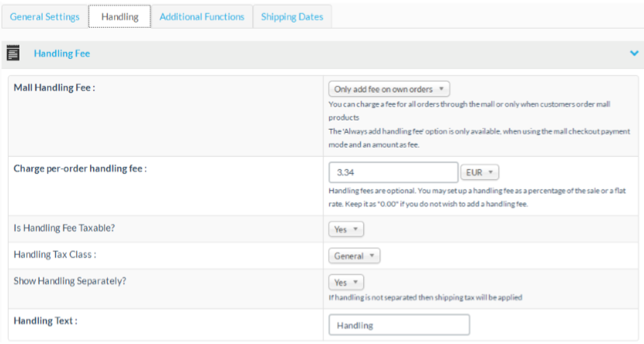Collapse the Handling Fee section chevron
This screenshot has width=644, height=344.
pyautogui.click(x=634, y=54)
